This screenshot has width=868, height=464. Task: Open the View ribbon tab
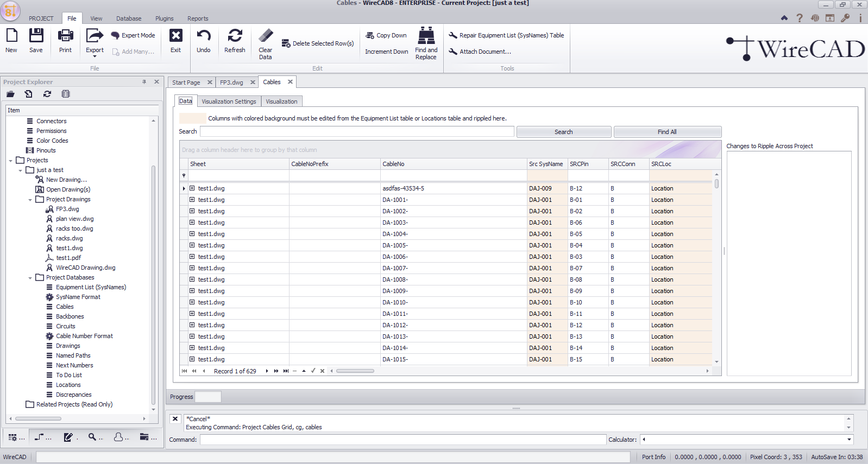click(x=96, y=18)
